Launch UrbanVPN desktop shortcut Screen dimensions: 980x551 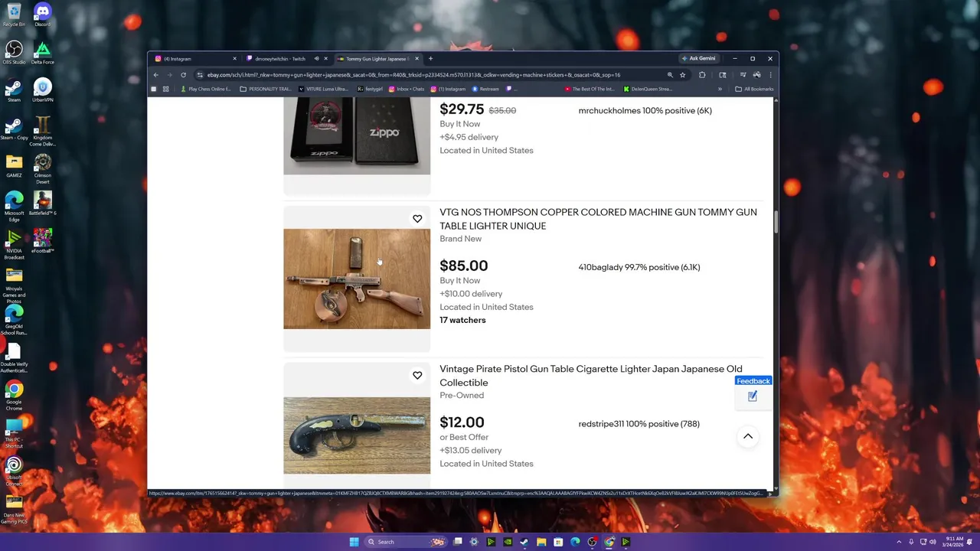[x=42, y=90]
